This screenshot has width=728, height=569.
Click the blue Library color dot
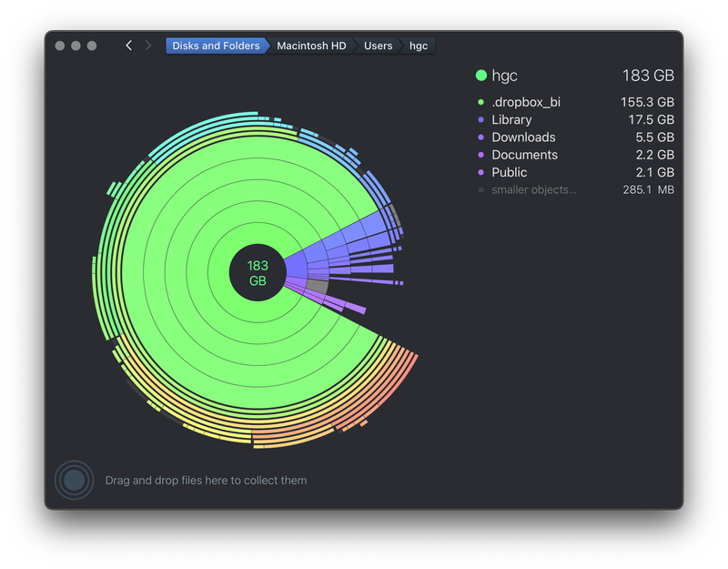point(480,120)
